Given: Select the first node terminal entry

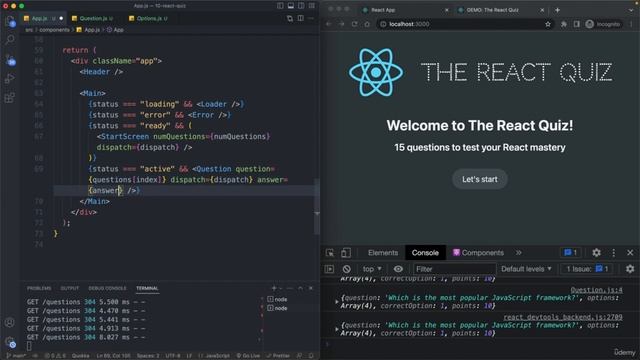Looking at the screenshot, I should pos(278,299).
